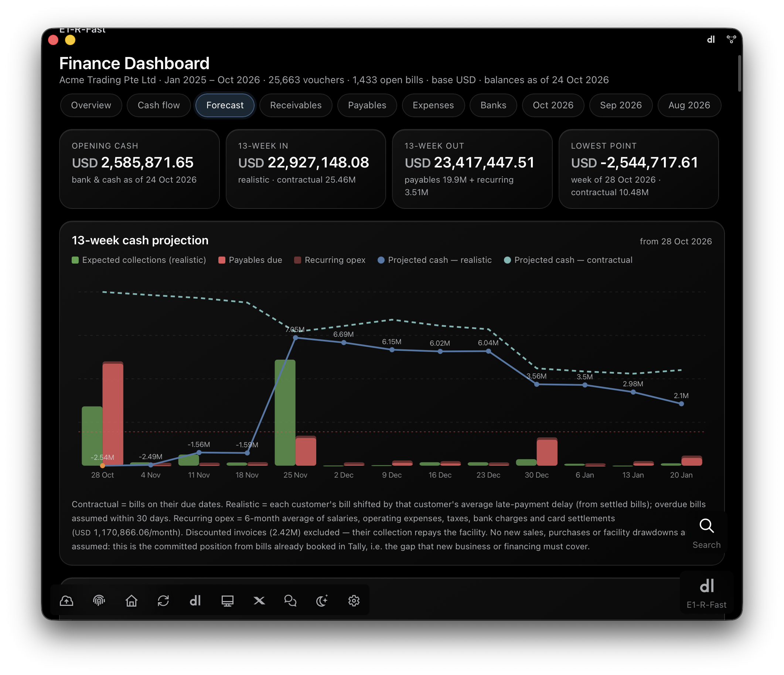Click the green collections bar for 25 Nov

(285, 413)
